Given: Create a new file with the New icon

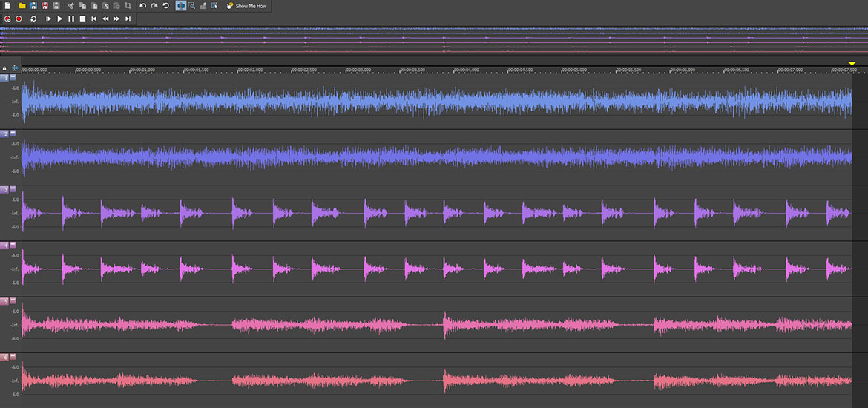Looking at the screenshot, I should pyautogui.click(x=7, y=6).
